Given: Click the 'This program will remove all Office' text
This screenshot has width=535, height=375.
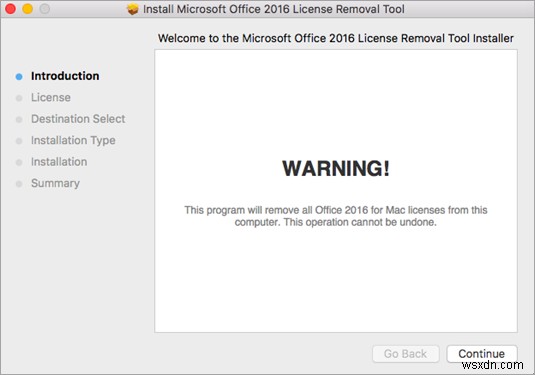Looking at the screenshot, I should [x=336, y=216].
